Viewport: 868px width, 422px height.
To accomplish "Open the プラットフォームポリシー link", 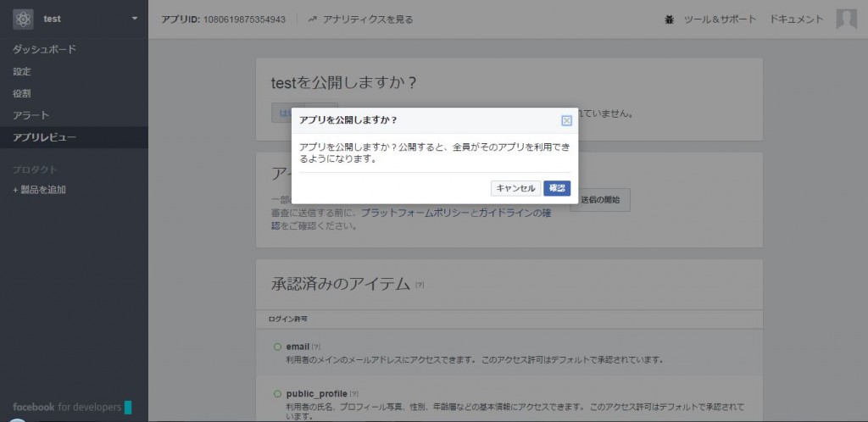I will tap(415, 213).
